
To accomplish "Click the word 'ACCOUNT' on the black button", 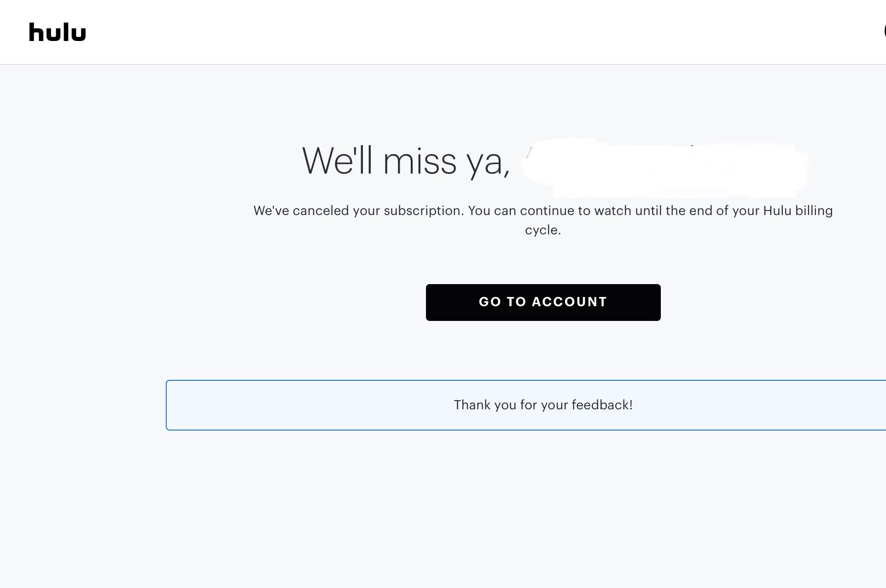I will (x=569, y=302).
